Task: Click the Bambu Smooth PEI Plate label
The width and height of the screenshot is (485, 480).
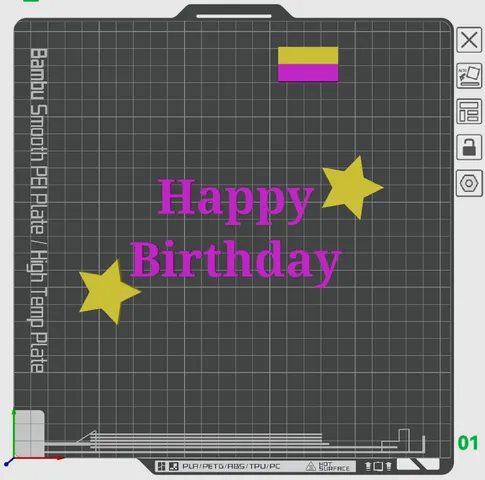Action: 38,210
